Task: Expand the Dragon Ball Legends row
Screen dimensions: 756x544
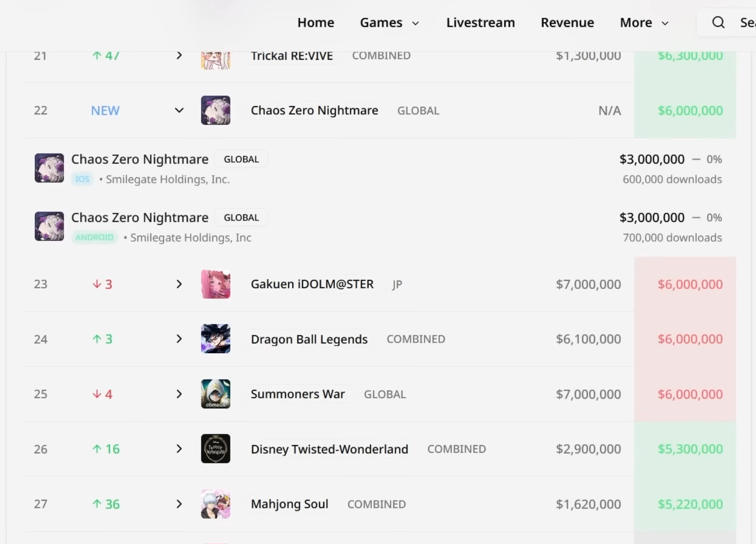Action: click(179, 339)
